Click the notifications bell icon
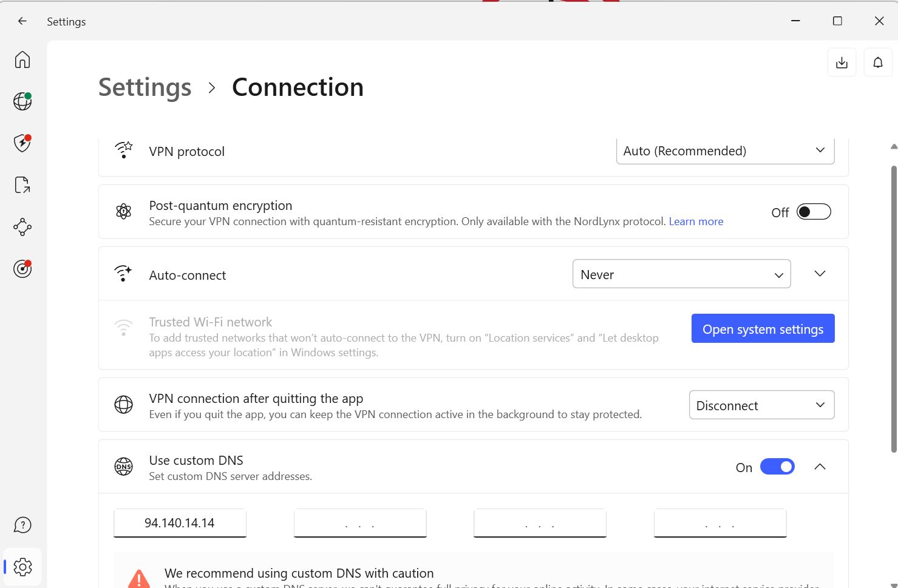898x588 pixels. (878, 63)
